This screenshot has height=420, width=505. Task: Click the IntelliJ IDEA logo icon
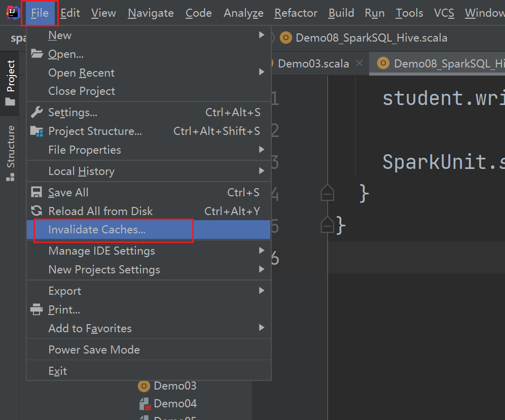[12, 13]
